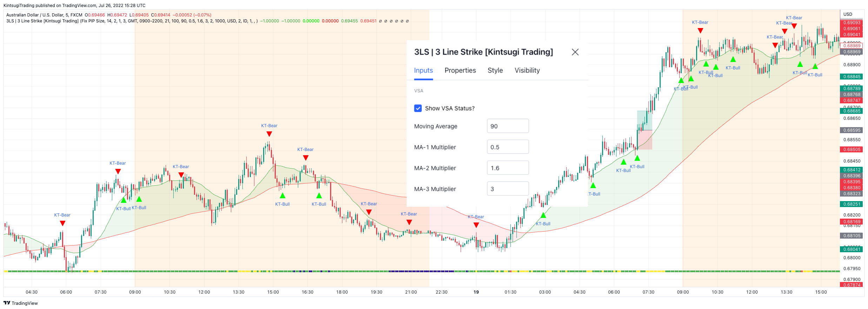The width and height of the screenshot is (868, 309).
Task: Click the 03:00 time axis label
Action: pyautogui.click(x=545, y=292)
